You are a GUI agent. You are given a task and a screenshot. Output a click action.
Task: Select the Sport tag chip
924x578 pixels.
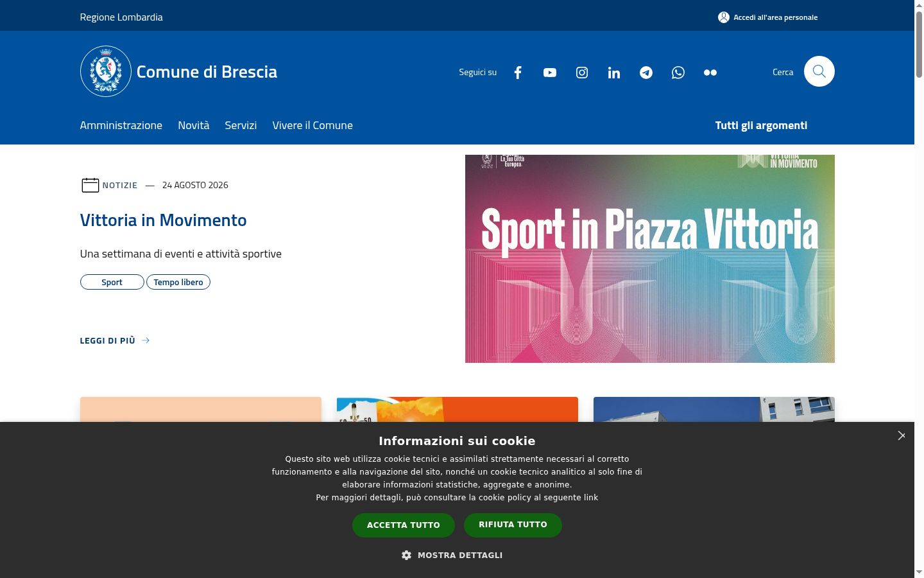[x=112, y=282]
